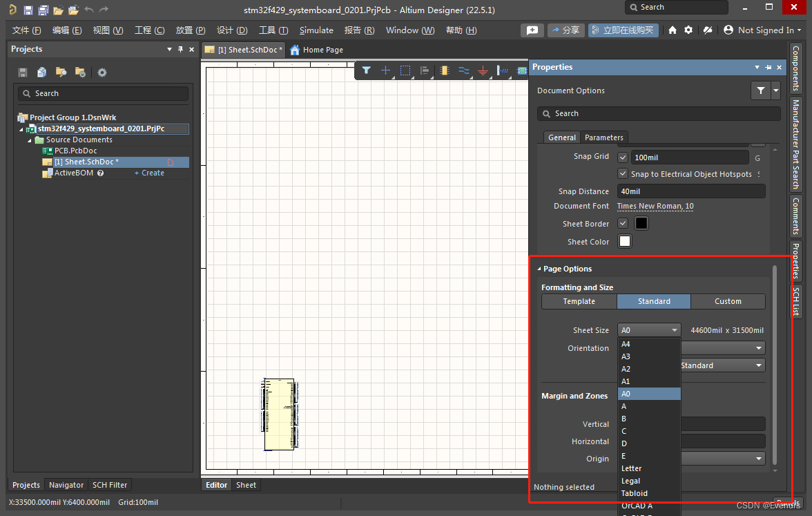Click the 分享 share button

coord(566,30)
